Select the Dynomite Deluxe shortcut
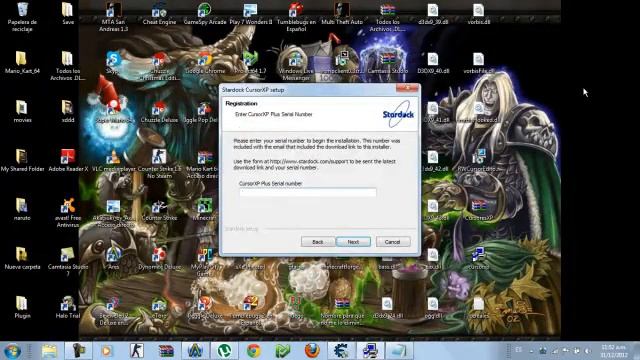This screenshot has width=640, height=360. (x=159, y=258)
